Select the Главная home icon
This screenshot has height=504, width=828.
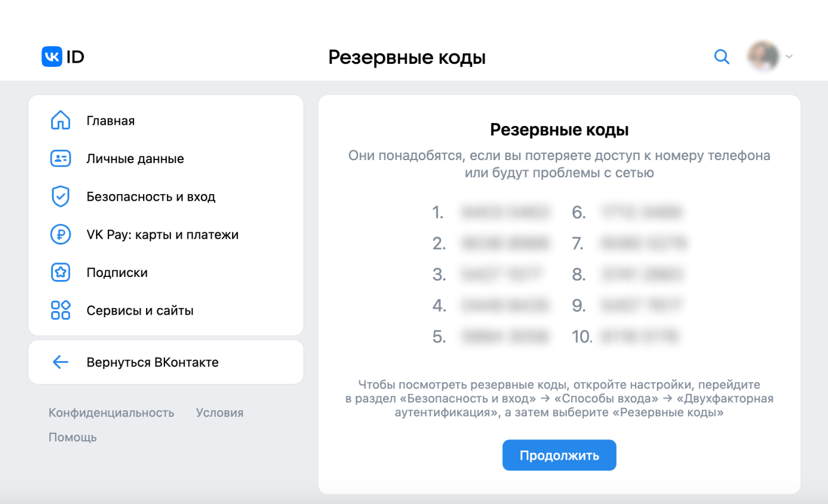60,120
